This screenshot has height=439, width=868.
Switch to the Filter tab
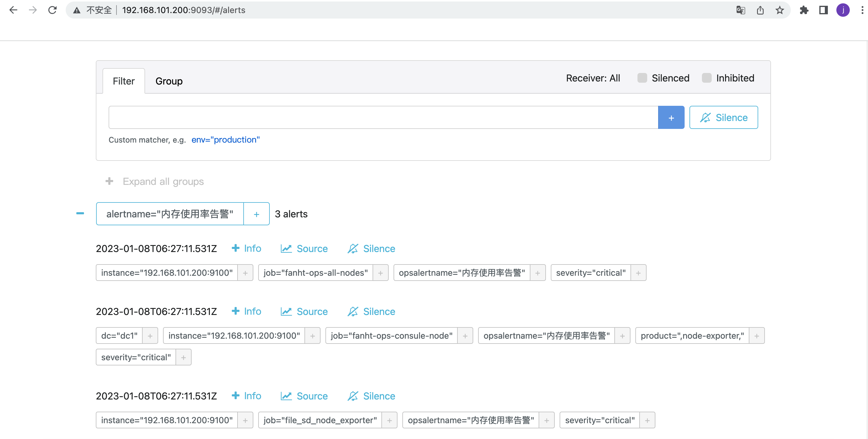pos(124,81)
